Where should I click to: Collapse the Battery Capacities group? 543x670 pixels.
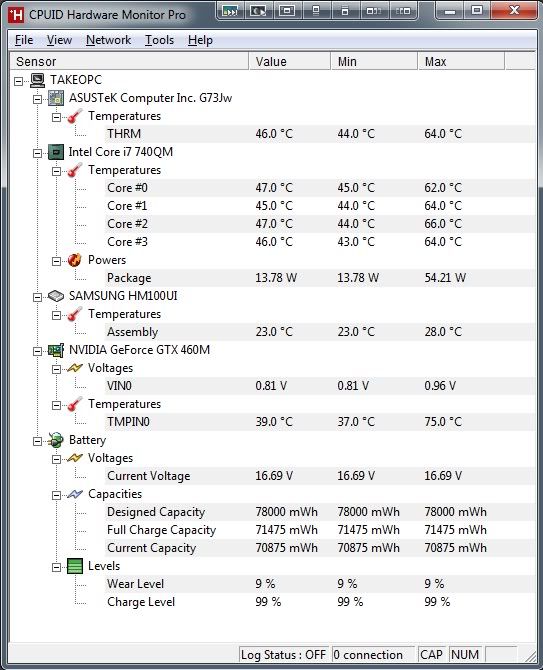point(56,495)
